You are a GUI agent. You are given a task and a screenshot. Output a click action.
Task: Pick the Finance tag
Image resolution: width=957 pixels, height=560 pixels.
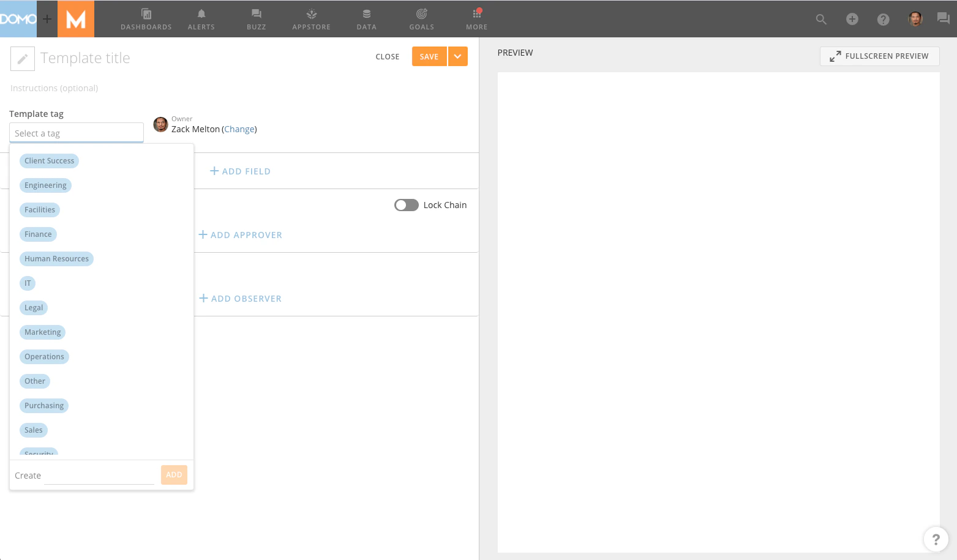click(38, 234)
